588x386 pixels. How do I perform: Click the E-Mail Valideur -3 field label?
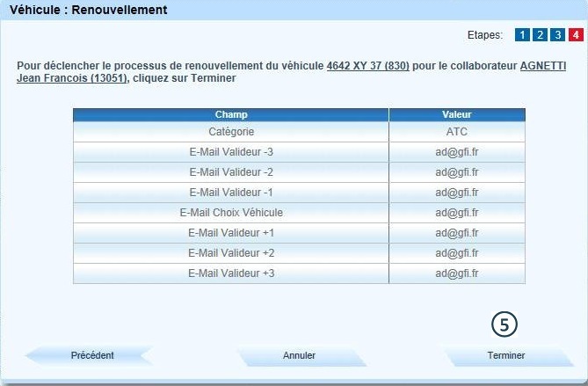click(x=230, y=152)
